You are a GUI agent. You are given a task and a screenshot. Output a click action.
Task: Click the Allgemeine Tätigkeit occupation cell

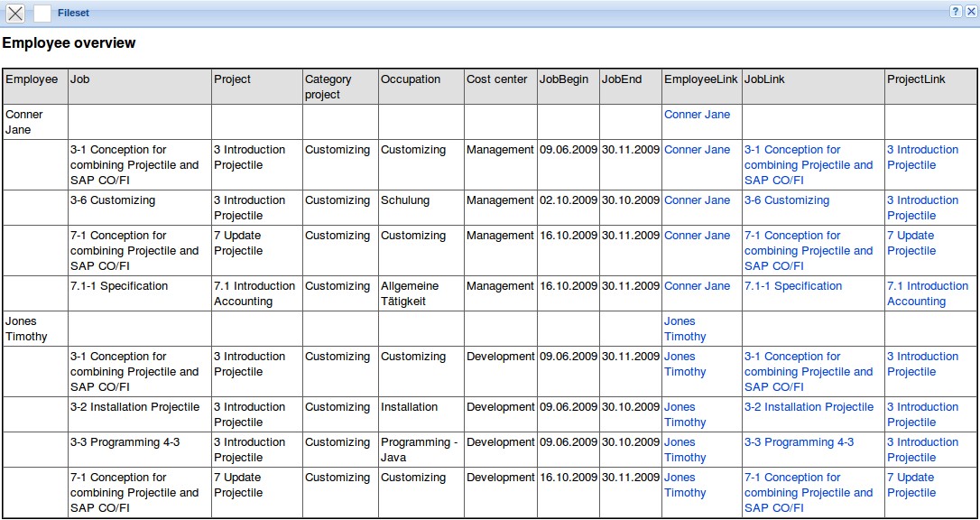[409, 293]
